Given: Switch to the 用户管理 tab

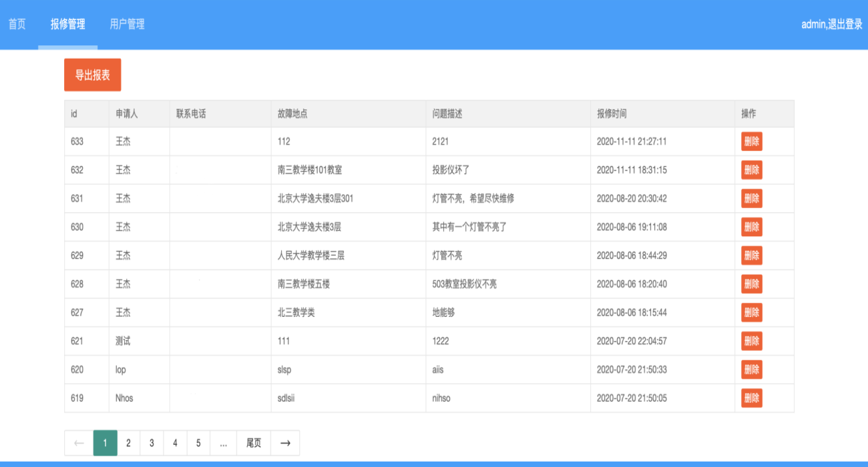Looking at the screenshot, I should 127,25.
